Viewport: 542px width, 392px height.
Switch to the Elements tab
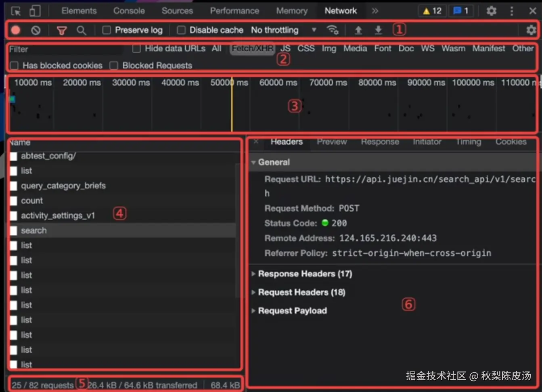pyautogui.click(x=79, y=11)
